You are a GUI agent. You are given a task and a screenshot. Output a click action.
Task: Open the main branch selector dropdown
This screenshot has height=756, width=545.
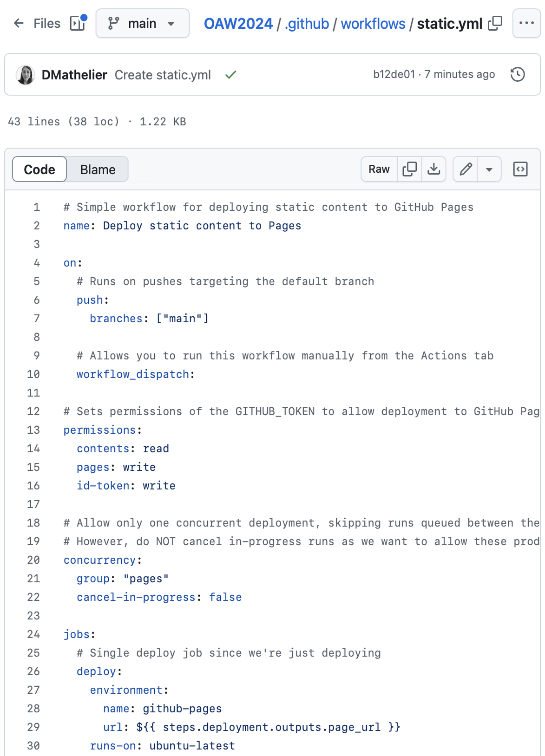pos(142,23)
